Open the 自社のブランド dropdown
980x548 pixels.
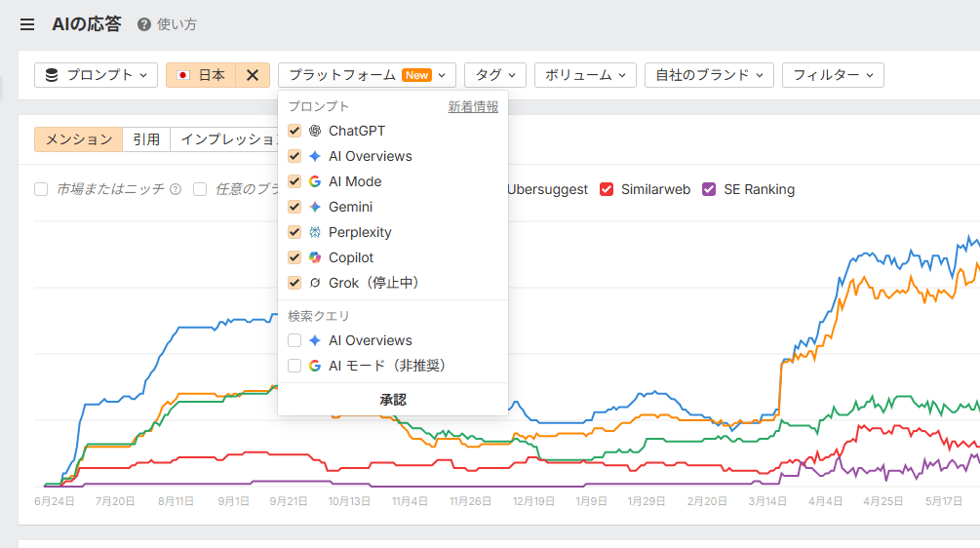tap(709, 75)
